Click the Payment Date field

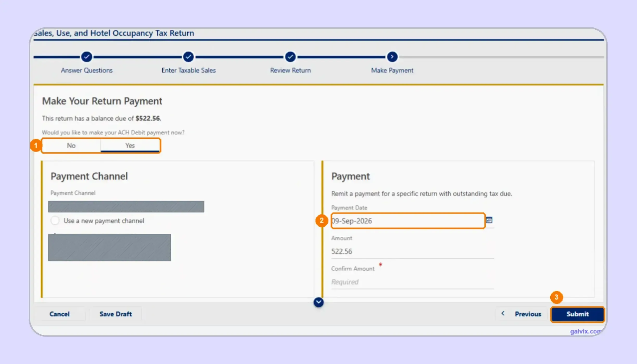point(408,221)
